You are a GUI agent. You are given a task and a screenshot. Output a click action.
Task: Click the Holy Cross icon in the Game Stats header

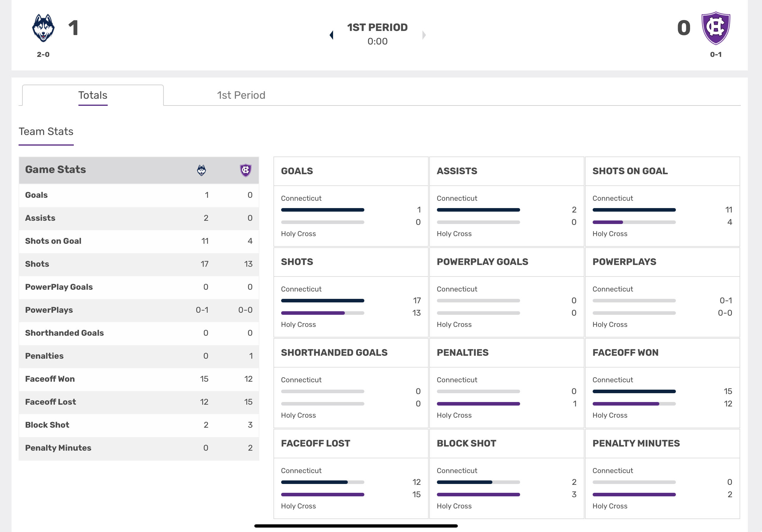click(245, 170)
